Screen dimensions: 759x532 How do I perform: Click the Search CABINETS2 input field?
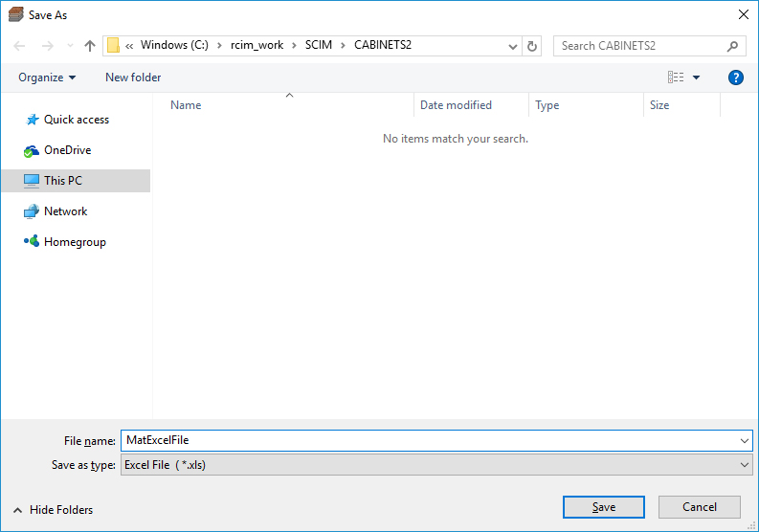(636, 46)
